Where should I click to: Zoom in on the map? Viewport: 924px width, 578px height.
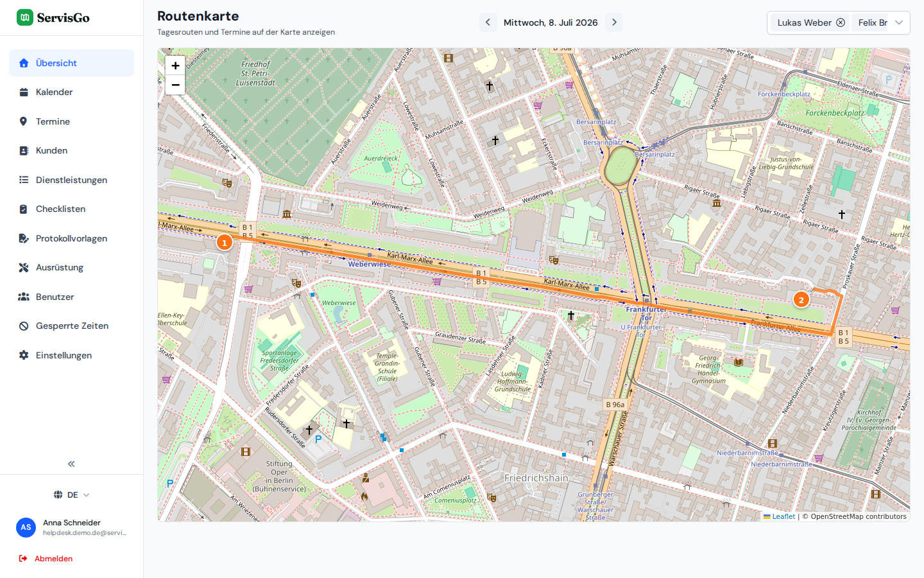point(175,66)
